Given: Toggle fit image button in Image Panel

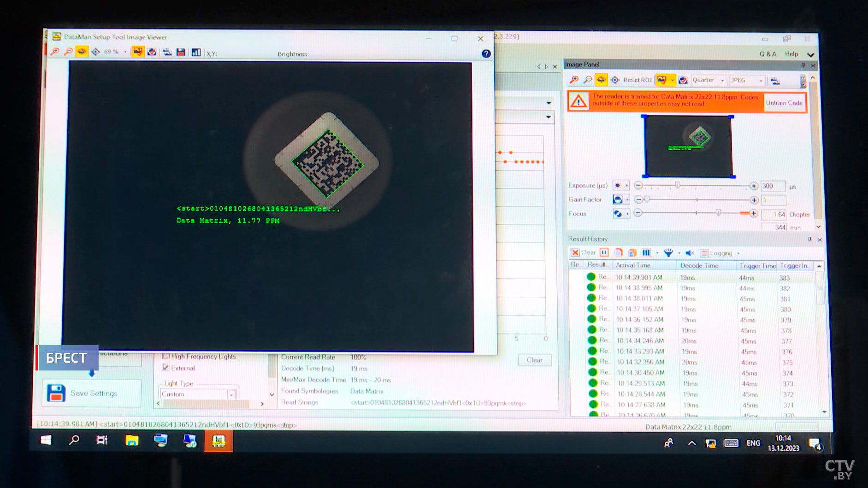Looking at the screenshot, I should (601, 80).
